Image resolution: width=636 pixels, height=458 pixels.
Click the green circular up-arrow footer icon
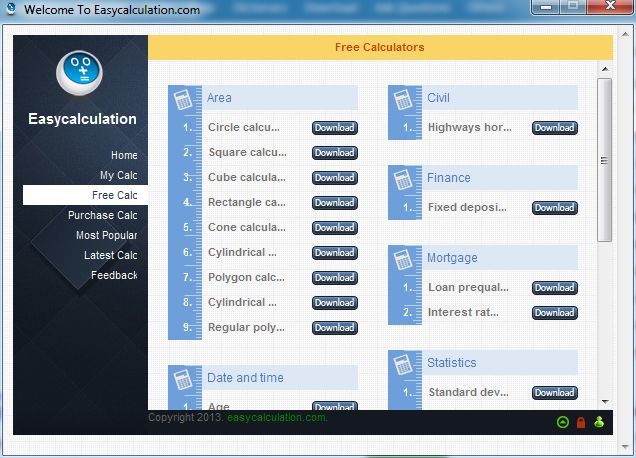click(x=563, y=422)
